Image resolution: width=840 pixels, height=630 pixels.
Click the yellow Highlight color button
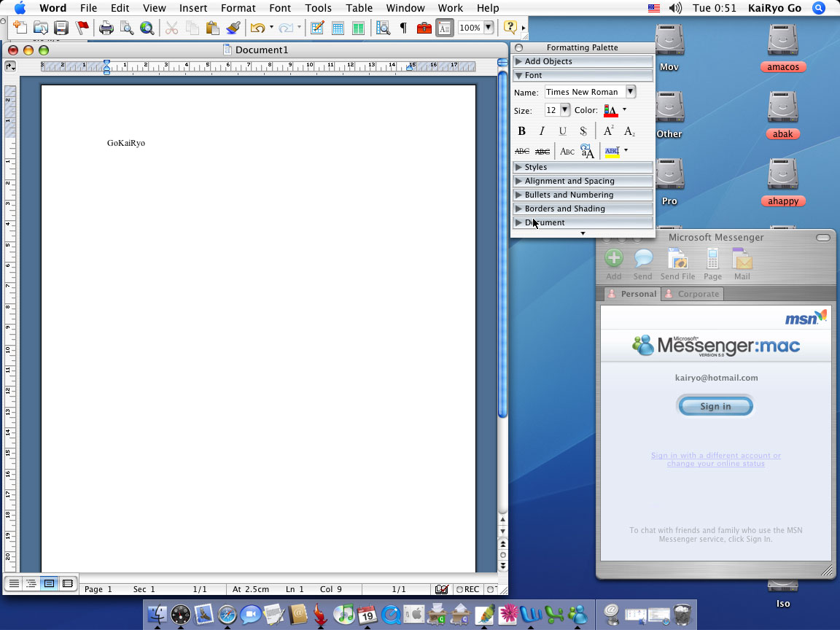point(612,152)
